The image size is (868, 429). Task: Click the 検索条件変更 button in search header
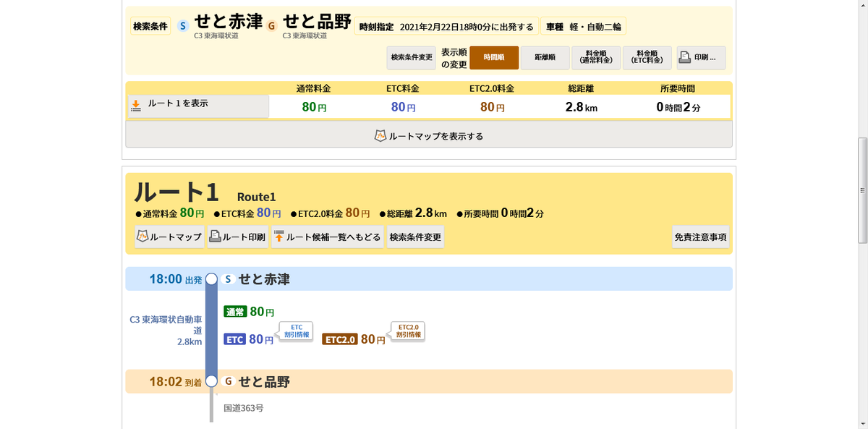(x=412, y=58)
